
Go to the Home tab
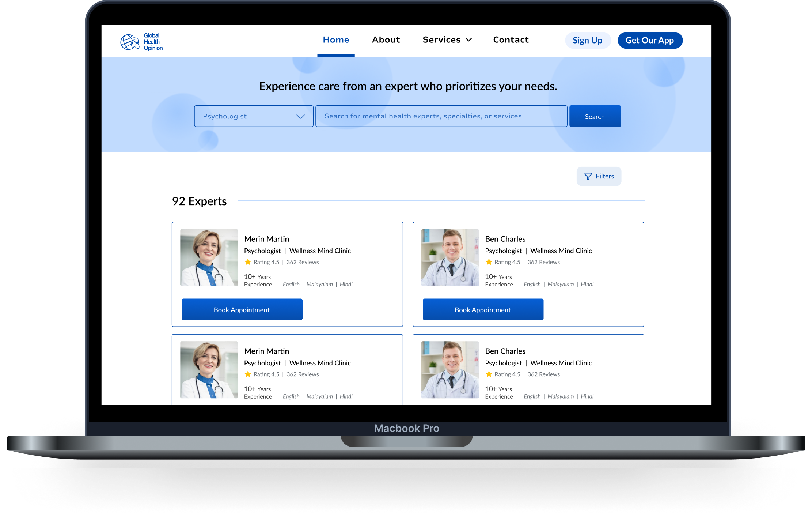336,40
